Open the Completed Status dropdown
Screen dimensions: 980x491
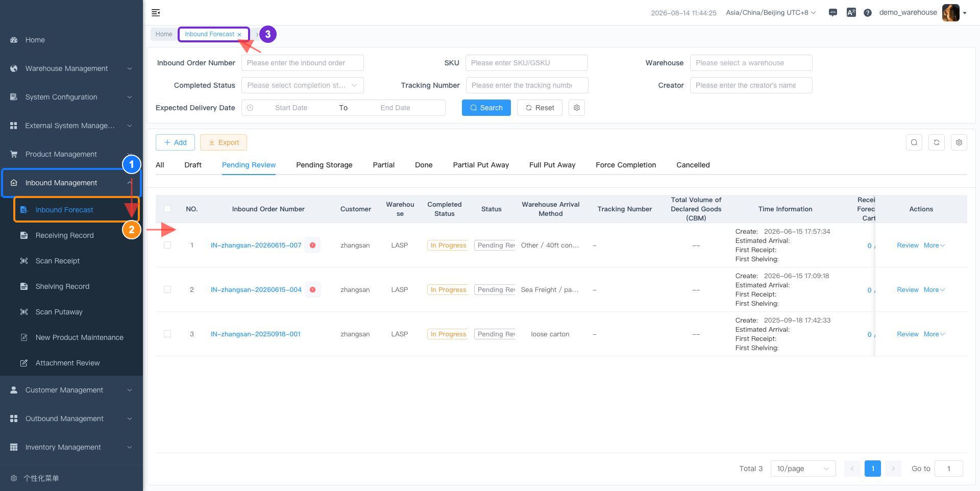303,85
